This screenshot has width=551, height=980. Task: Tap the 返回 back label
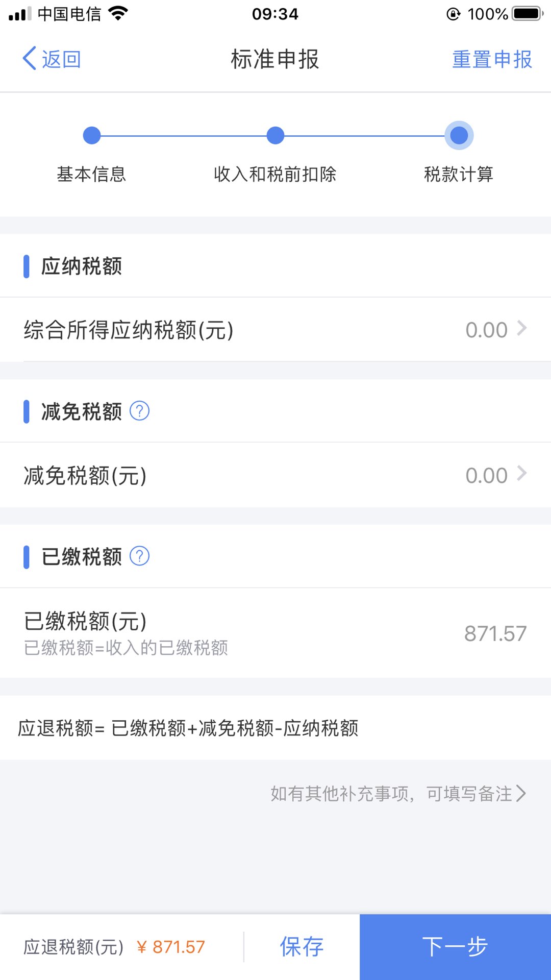[61, 59]
